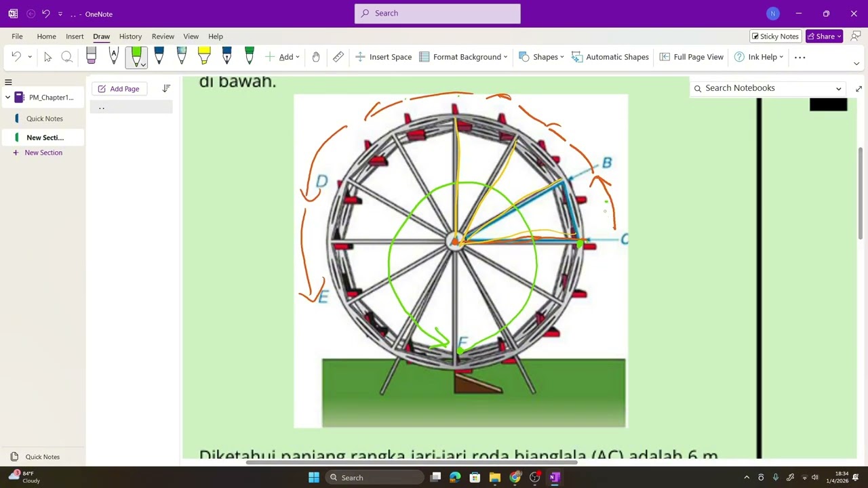Click Add Page
The image size is (868, 488).
click(119, 89)
